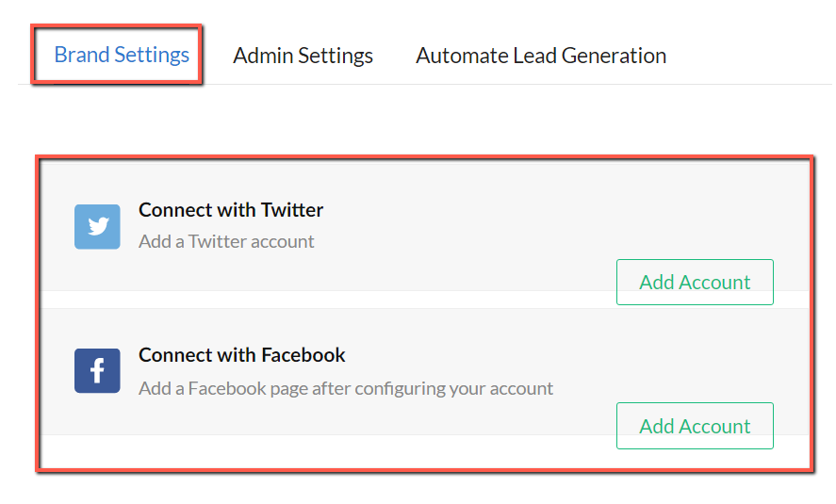
Task: Click the "Connect with Twitter" heading
Action: [x=231, y=210]
